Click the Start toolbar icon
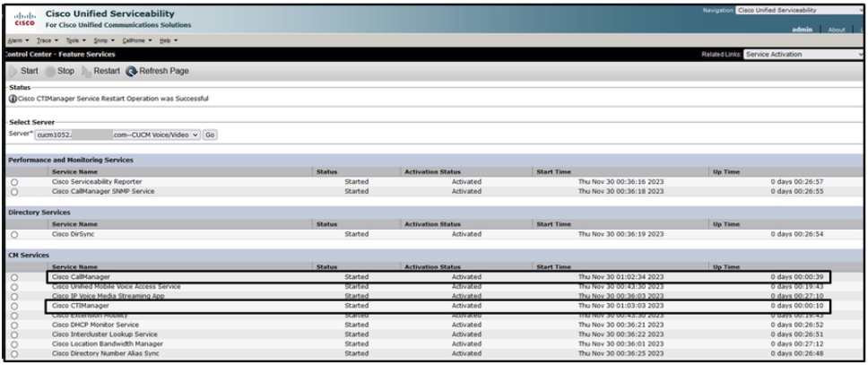 coord(13,71)
